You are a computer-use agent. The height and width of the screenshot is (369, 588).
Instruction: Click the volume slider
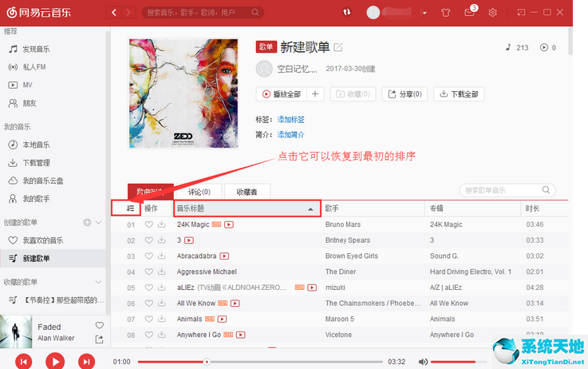click(x=458, y=362)
